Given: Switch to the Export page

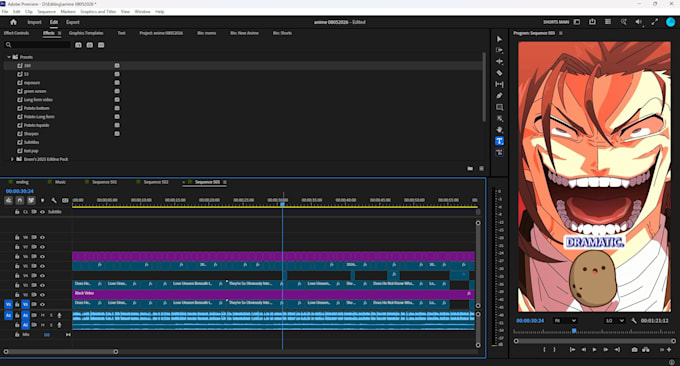Looking at the screenshot, I should click(73, 22).
